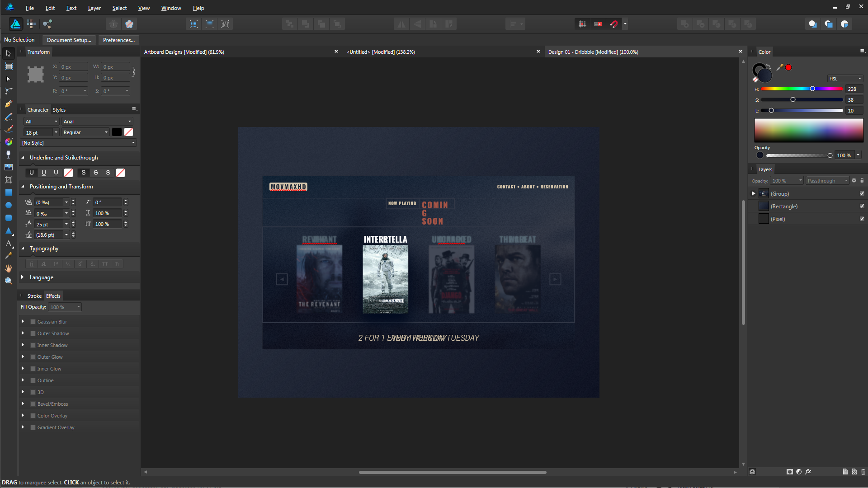Expand Color Overlay effect options
Screen dimensions: 868x488
[x=23, y=415]
